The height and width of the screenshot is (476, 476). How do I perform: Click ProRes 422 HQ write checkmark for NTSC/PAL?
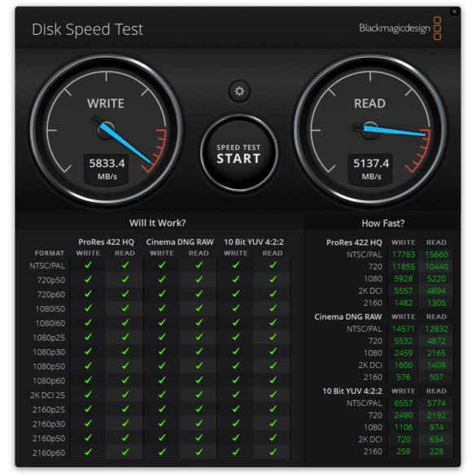(x=89, y=265)
